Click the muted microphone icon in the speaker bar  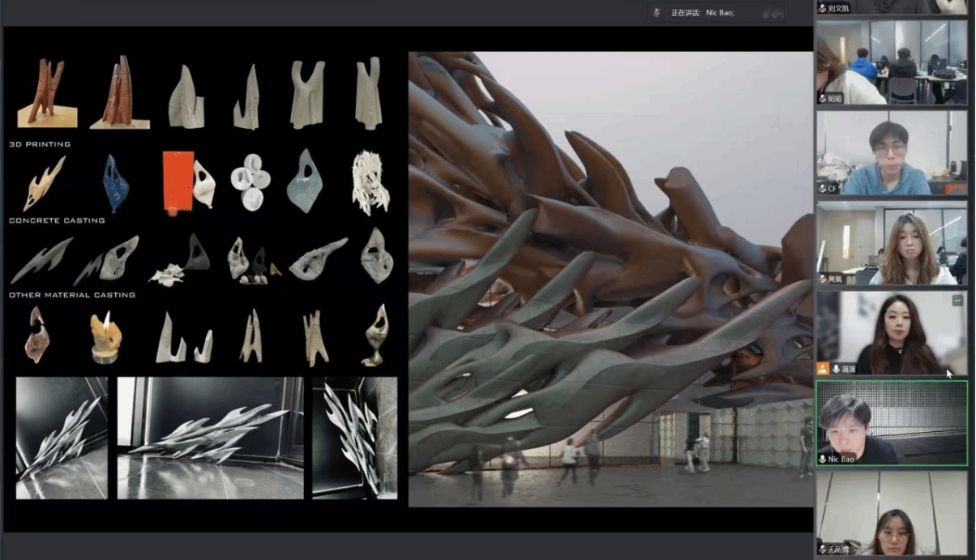[660, 13]
